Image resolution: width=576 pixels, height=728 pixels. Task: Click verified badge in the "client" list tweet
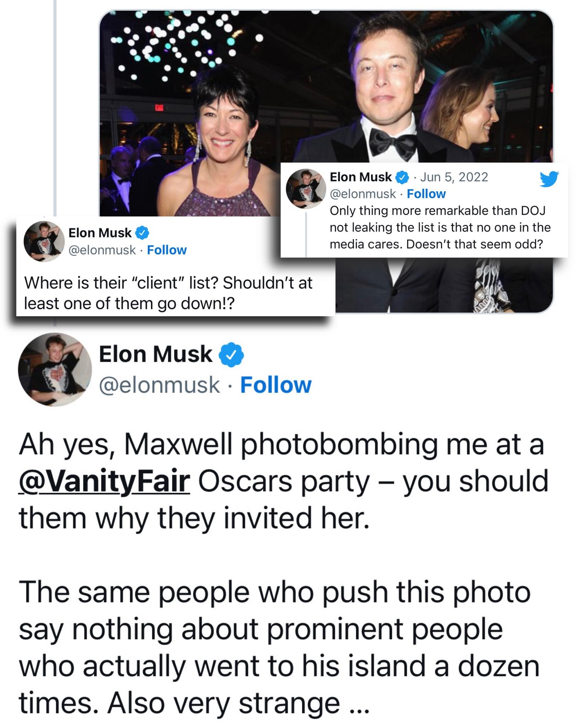(142, 233)
